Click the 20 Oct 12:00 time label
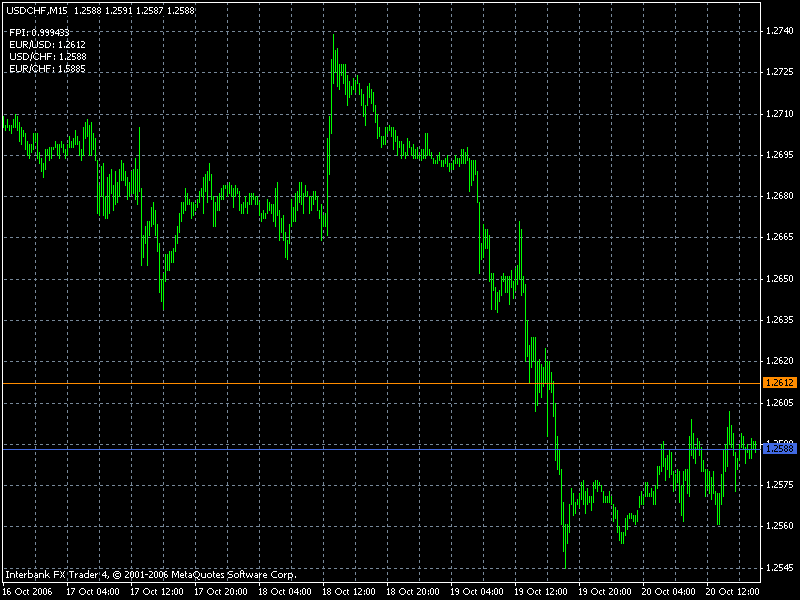Screen dimensions: 800x600 [735, 590]
